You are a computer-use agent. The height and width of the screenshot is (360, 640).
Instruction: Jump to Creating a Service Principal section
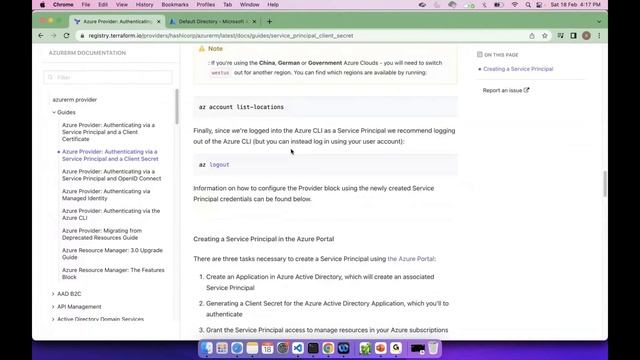(518, 69)
